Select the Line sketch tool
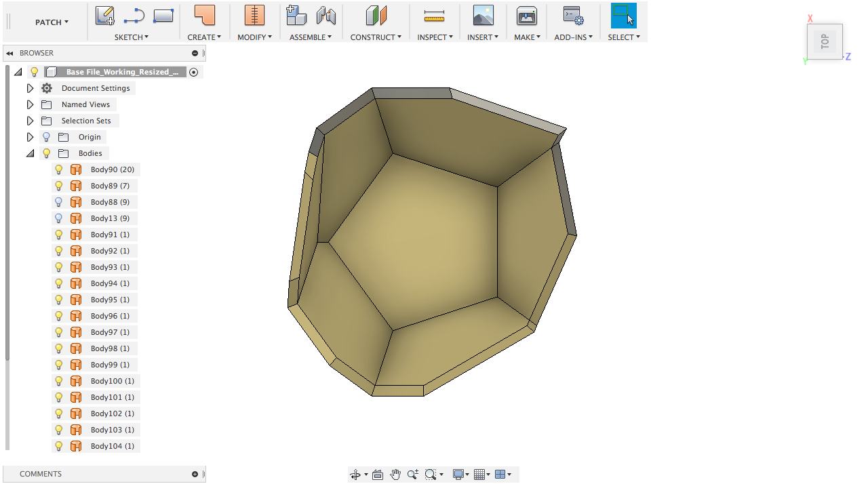Screen dimensions: 868x484 pos(134,16)
